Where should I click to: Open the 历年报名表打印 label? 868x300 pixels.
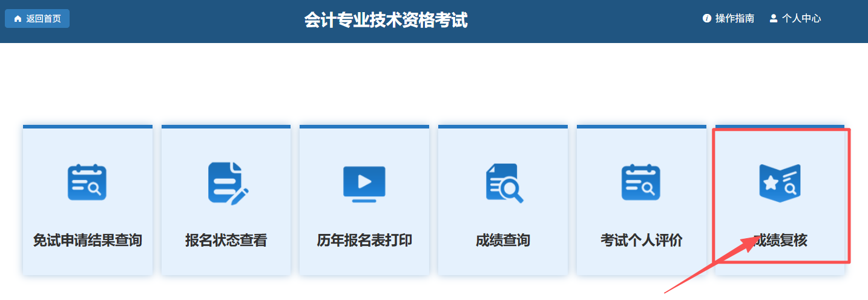[x=364, y=241]
